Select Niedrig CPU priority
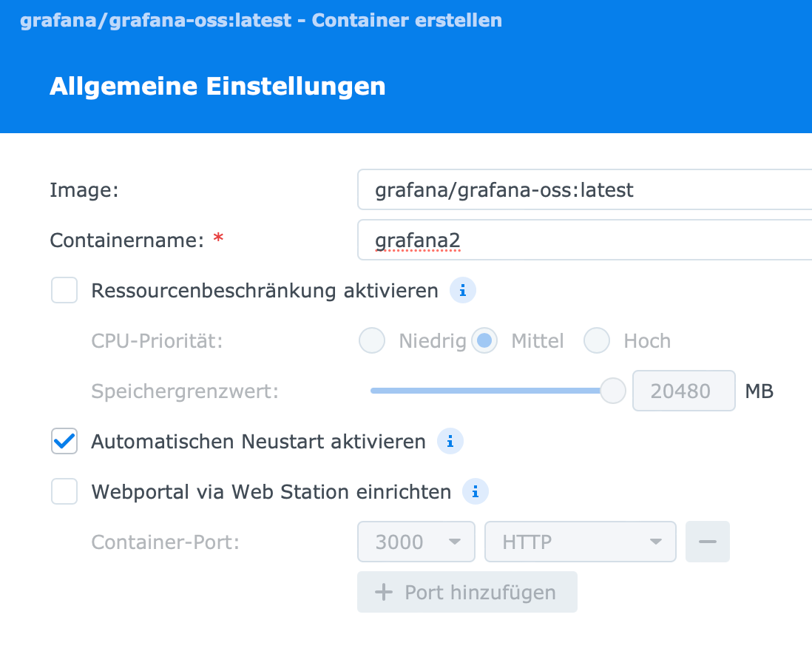The image size is (812, 660). [x=372, y=340]
